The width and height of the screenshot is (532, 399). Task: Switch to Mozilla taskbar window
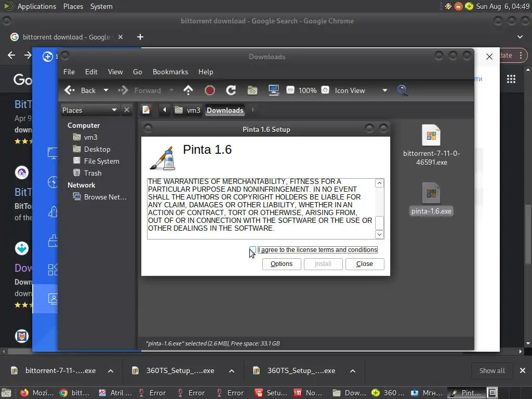pos(37,393)
